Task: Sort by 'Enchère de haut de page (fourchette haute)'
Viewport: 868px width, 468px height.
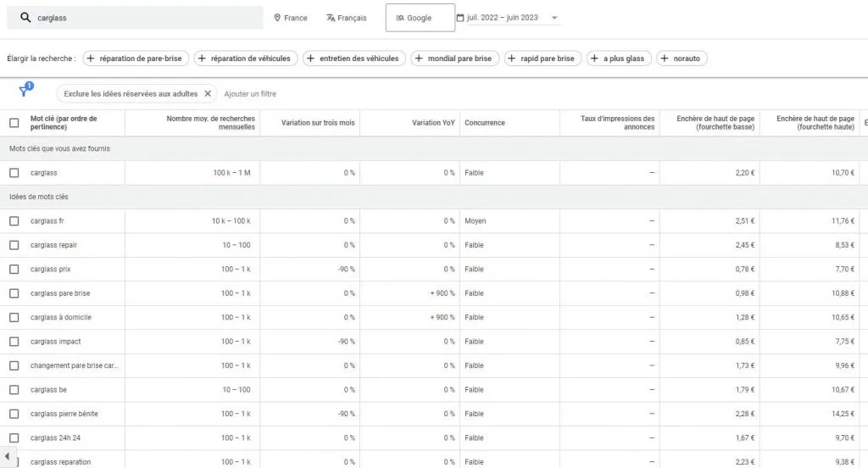Action: (815, 122)
